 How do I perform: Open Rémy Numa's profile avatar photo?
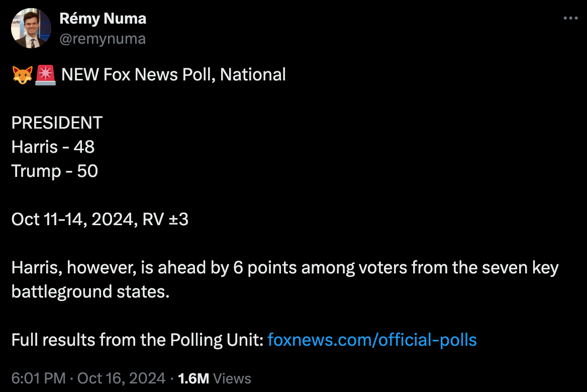click(31, 28)
